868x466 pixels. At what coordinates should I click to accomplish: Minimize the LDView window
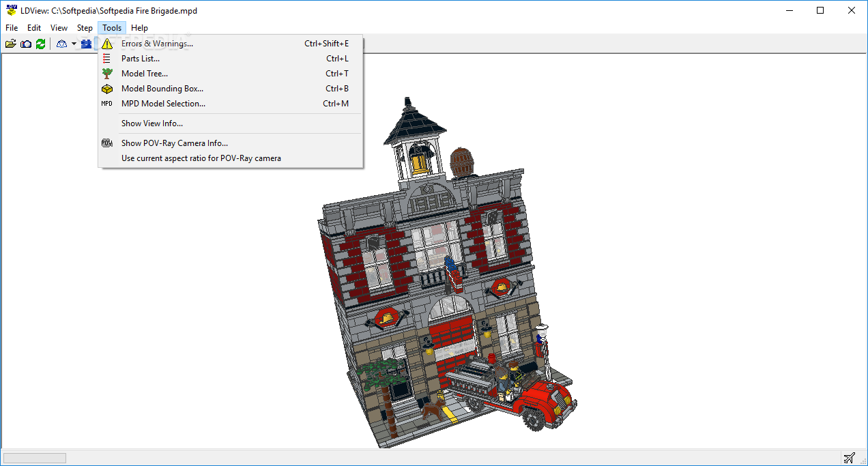coord(789,10)
